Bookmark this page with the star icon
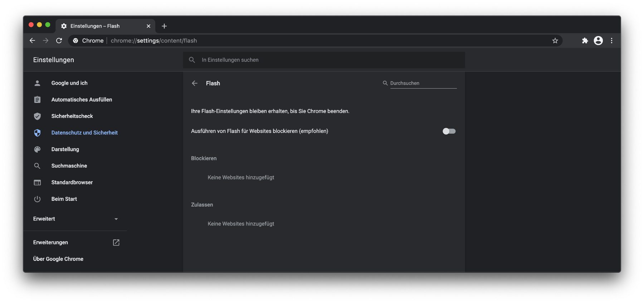 point(555,41)
